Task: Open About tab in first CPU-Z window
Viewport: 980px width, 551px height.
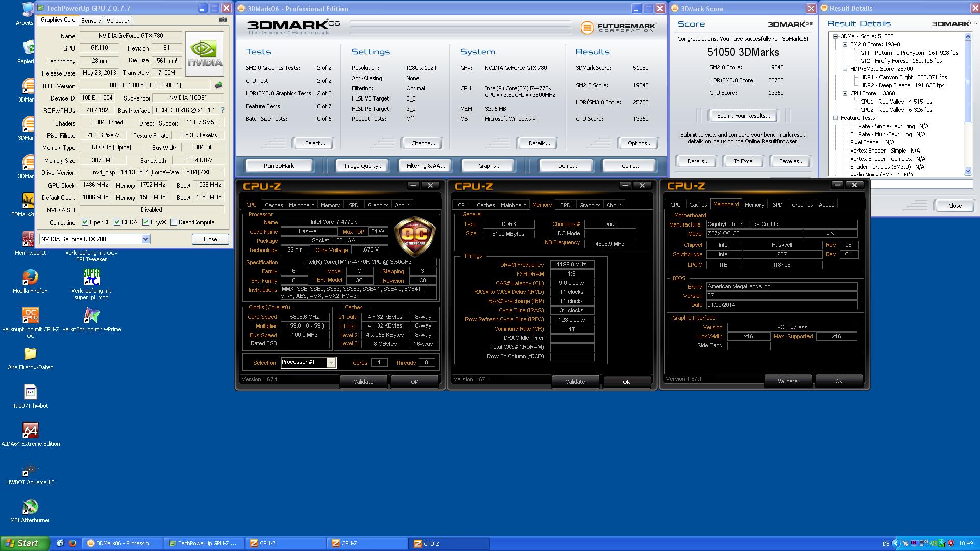Action: (402, 205)
